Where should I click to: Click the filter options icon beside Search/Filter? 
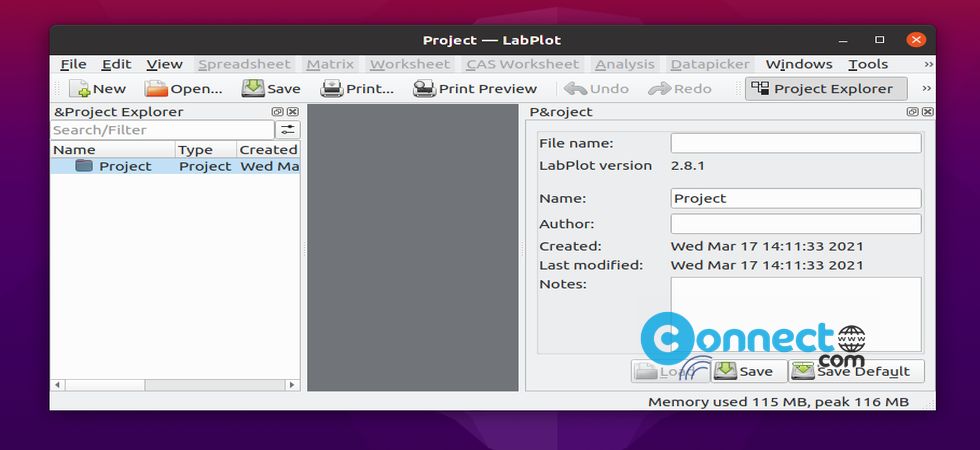click(x=288, y=130)
